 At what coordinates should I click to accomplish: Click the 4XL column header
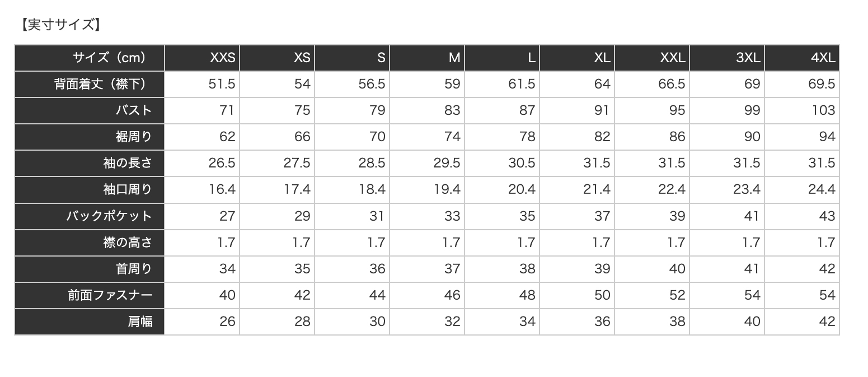[823, 58]
